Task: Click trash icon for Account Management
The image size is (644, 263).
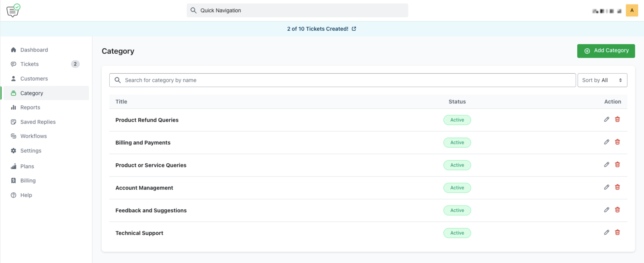Action: click(x=617, y=187)
